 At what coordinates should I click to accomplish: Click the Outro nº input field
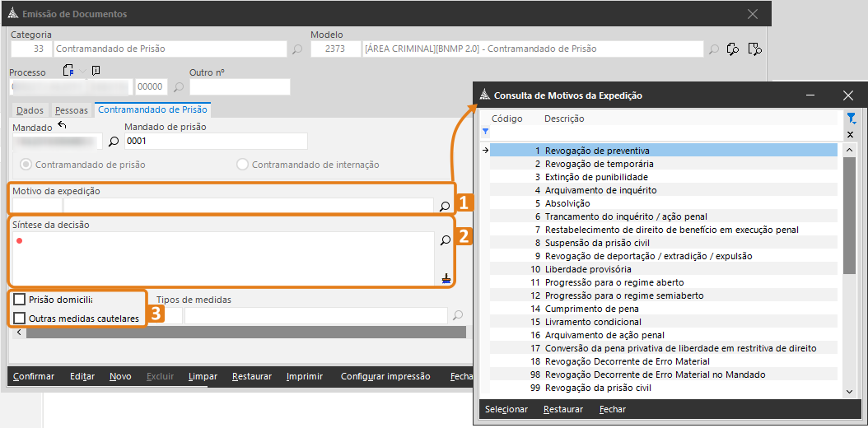240,86
